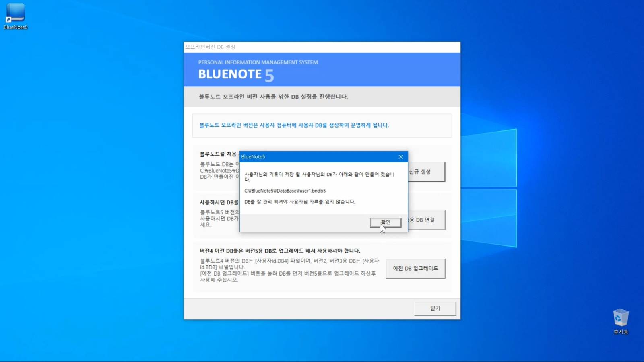Click the 신규 생성 button
The width and height of the screenshot is (644, 362).
click(x=426, y=172)
